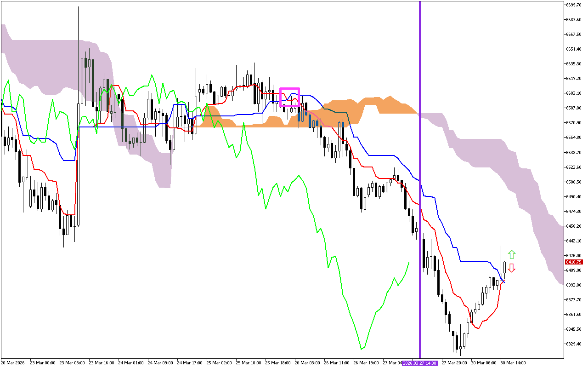Click the red down arrow sell signal icon
The width and height of the screenshot is (588, 368).
click(511, 268)
